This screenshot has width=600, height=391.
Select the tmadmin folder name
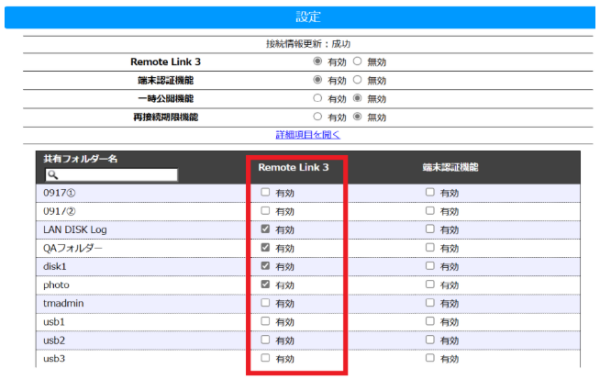(x=63, y=303)
